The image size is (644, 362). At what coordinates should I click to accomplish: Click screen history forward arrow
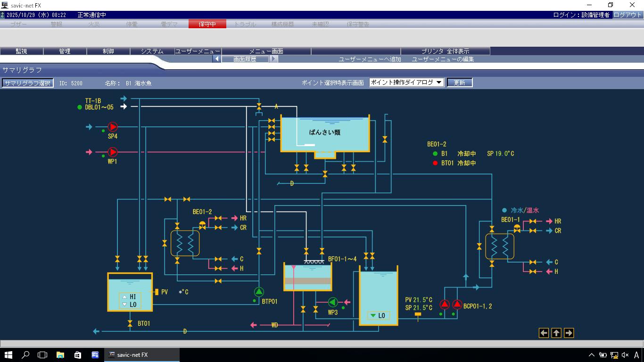[x=273, y=59]
